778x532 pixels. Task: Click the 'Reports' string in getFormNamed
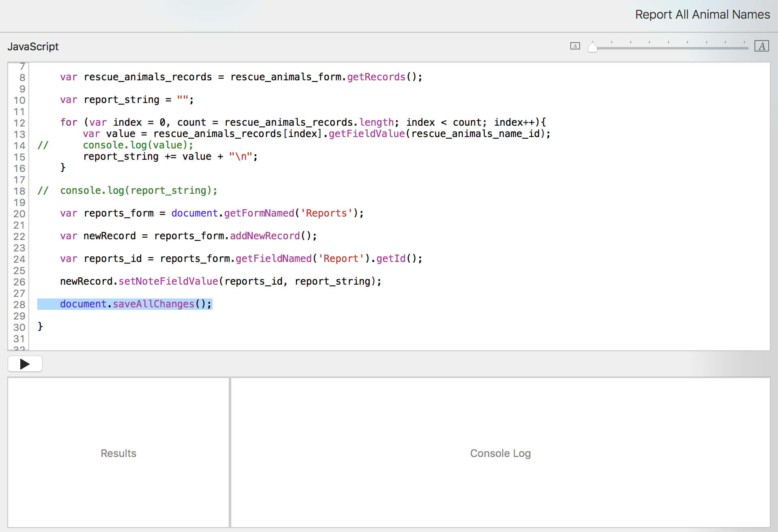(x=326, y=213)
